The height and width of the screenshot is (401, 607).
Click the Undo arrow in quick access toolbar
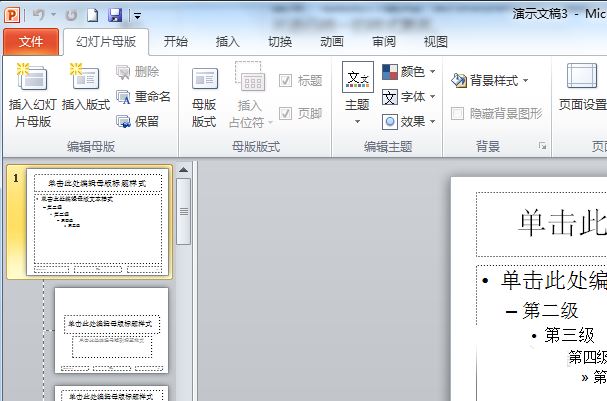[x=39, y=15]
